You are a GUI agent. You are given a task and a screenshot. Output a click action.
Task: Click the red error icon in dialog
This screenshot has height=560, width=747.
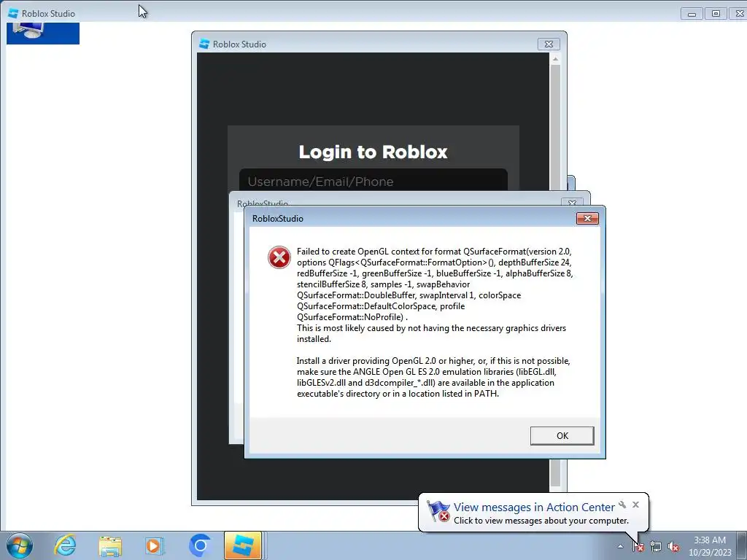point(279,257)
